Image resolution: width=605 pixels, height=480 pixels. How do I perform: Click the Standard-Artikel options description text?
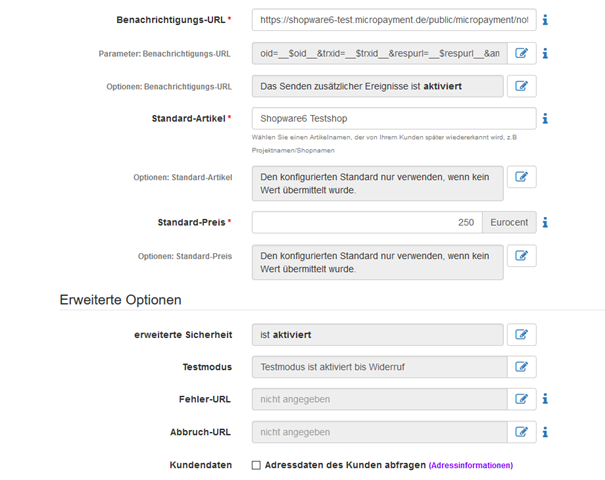(x=378, y=183)
